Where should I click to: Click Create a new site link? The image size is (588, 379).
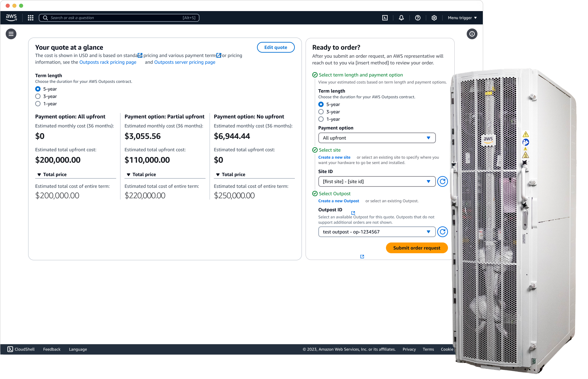[334, 157]
